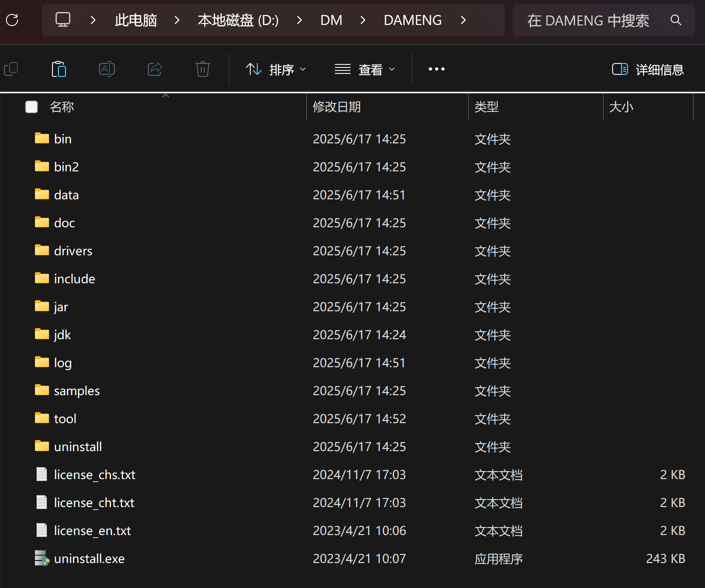Open the three-dots more options menu
The image size is (705, 588).
[x=436, y=69]
